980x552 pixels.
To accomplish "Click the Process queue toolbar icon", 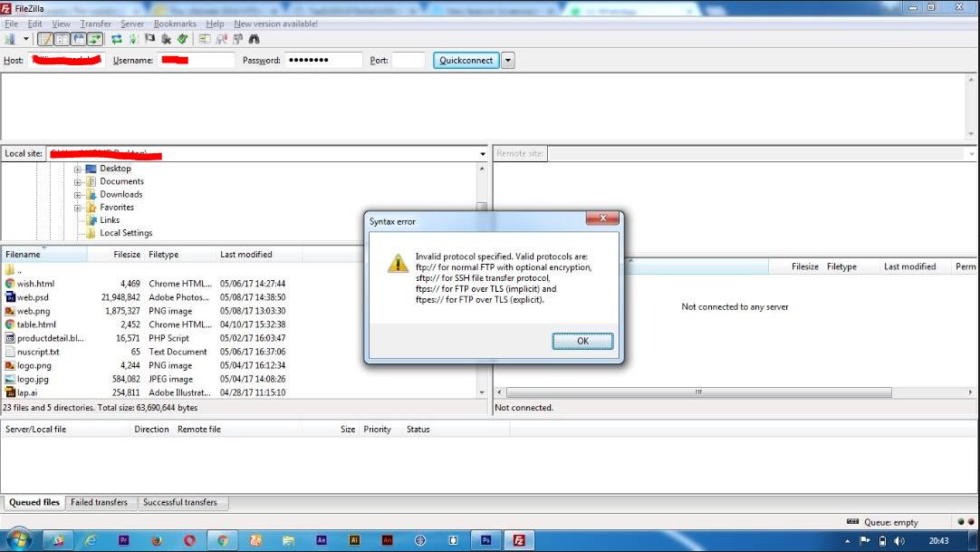I will tap(133, 39).
